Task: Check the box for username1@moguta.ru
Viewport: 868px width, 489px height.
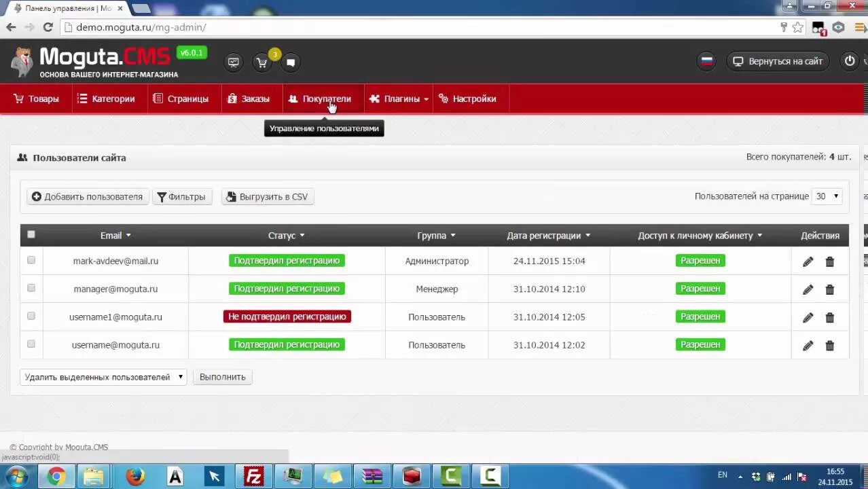Action: (x=31, y=315)
